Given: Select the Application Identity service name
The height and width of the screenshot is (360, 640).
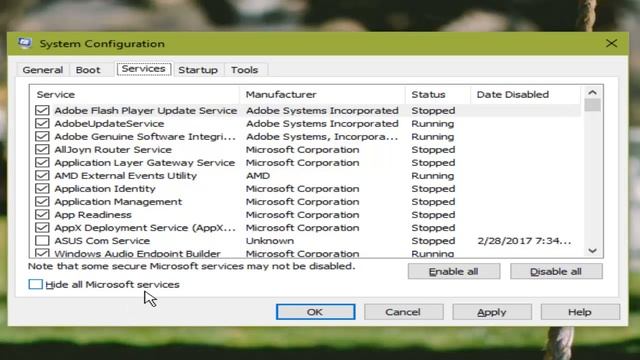Looking at the screenshot, I should pos(104,189).
